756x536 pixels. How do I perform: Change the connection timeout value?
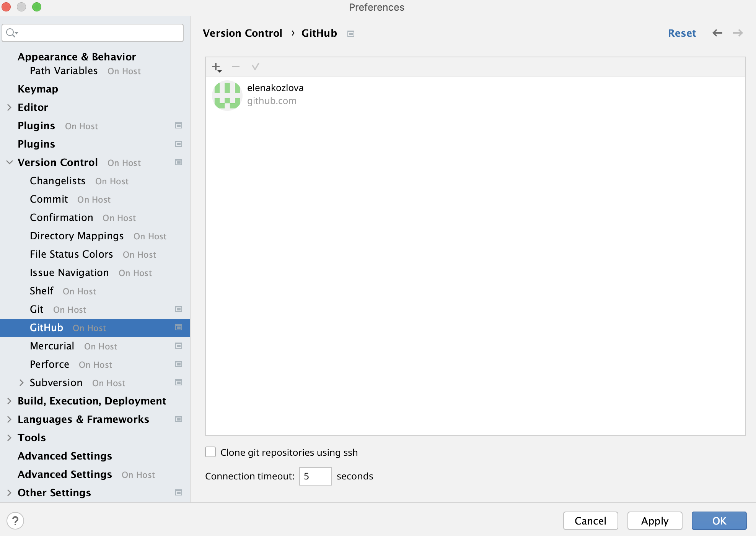coord(315,476)
